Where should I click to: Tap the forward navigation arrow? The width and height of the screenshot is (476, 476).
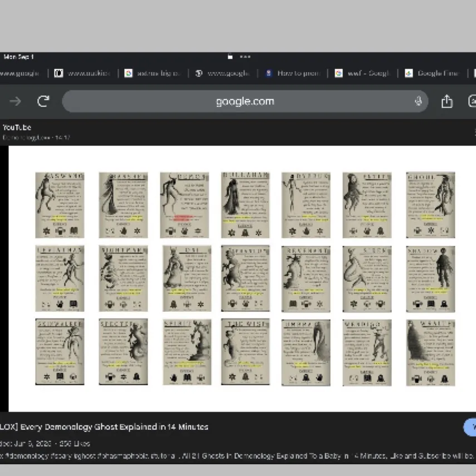(15, 101)
